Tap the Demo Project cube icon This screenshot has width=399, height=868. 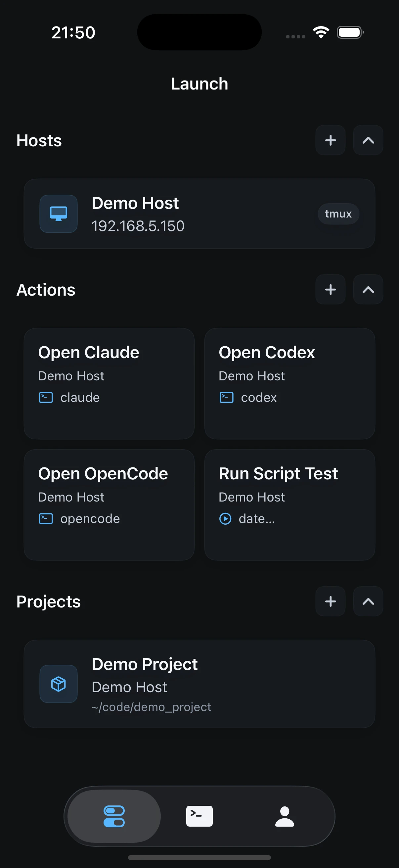[x=59, y=684]
